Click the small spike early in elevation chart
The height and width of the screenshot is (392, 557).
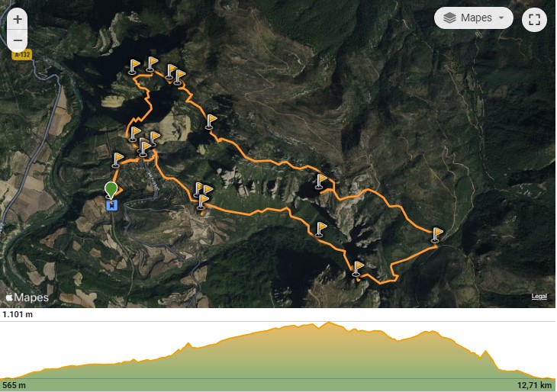click(188, 344)
